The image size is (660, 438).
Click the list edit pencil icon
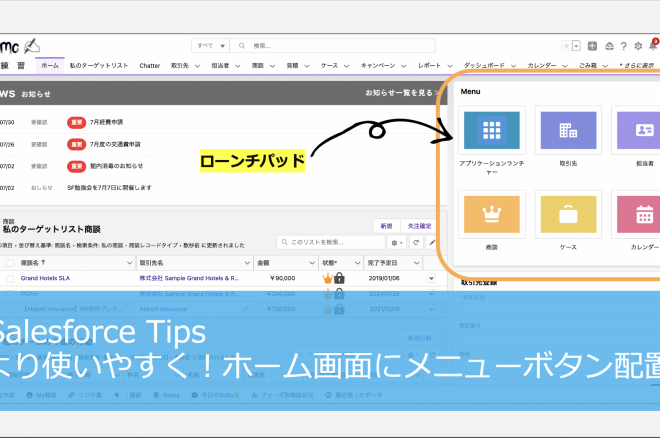pyautogui.click(x=432, y=242)
